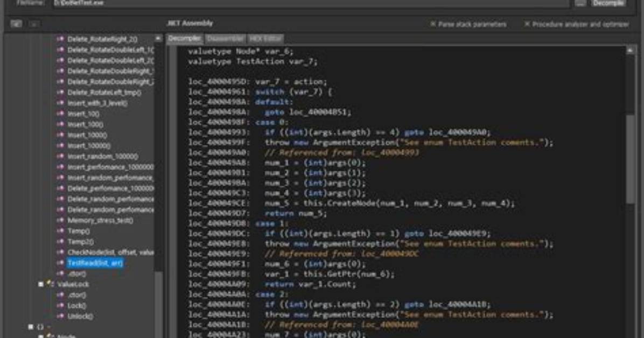Toggle Procedure analyzer and optimizer checkbox
This screenshot has height=338, width=644.
[527, 24]
